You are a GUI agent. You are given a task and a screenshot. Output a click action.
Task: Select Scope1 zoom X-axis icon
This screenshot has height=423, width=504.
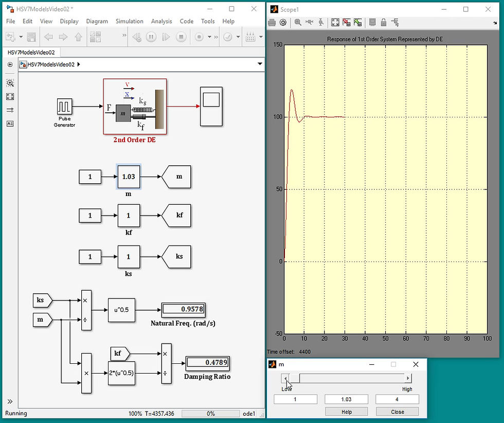(x=309, y=23)
